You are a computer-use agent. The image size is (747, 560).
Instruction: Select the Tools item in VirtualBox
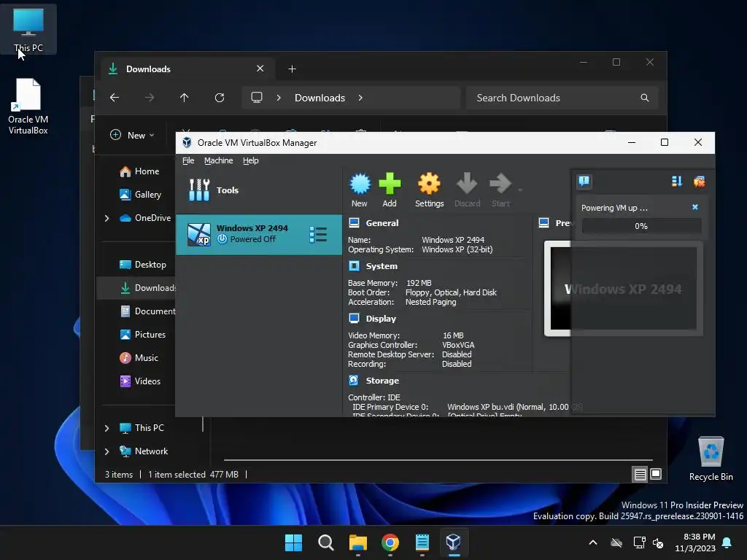point(259,190)
